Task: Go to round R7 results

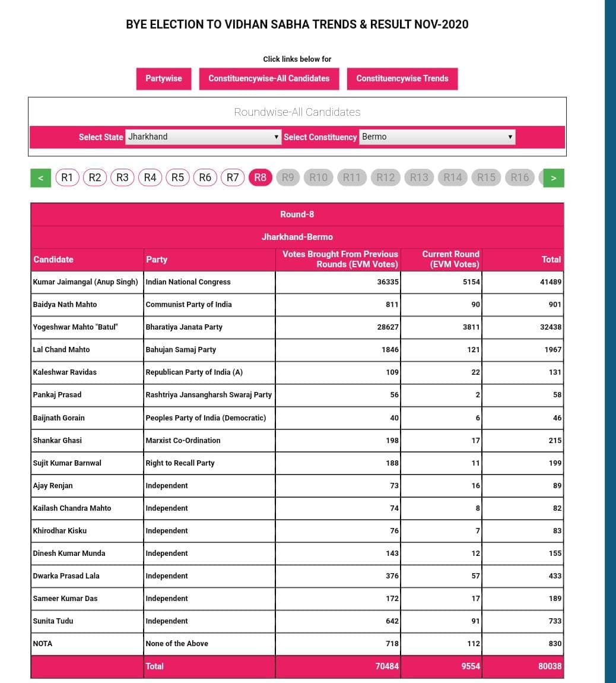Action: click(233, 177)
